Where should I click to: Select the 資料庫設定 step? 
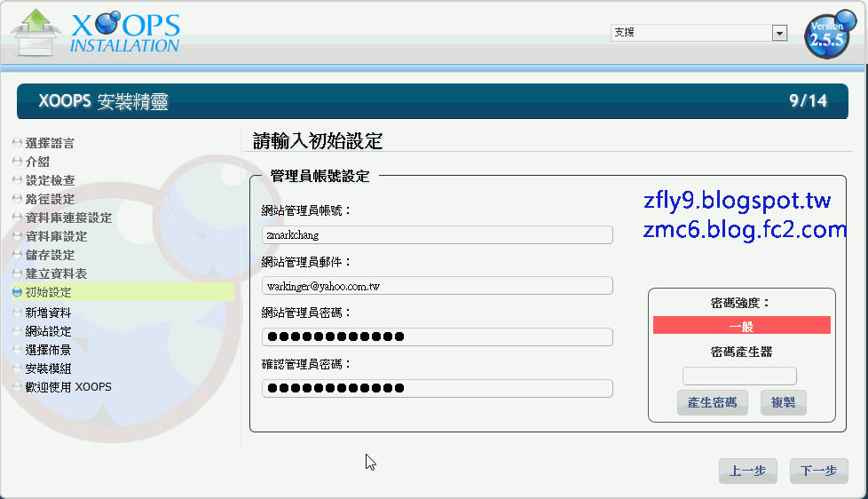tap(57, 236)
